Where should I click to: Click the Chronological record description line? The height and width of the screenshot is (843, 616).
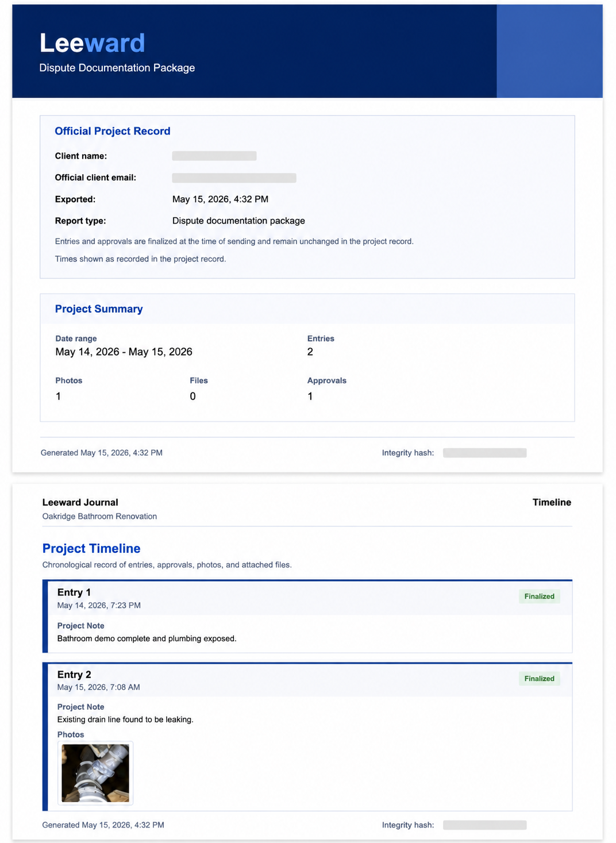tap(167, 565)
